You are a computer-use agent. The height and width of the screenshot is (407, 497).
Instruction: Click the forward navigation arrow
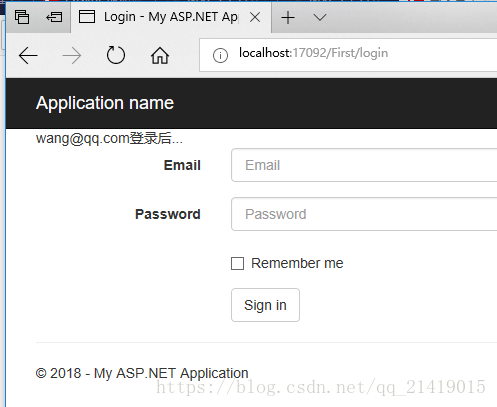(x=72, y=55)
